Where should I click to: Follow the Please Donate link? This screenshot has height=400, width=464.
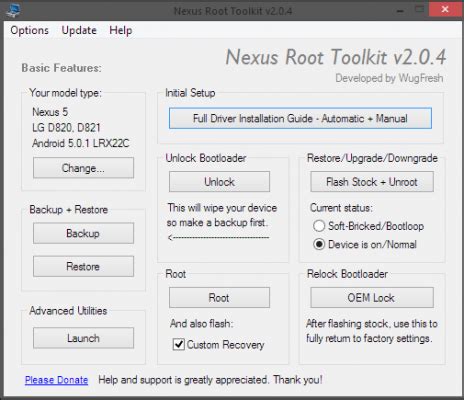pos(57,380)
